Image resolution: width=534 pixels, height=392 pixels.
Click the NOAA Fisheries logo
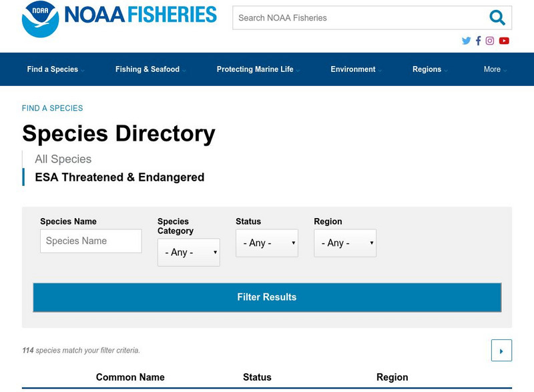tap(119, 18)
